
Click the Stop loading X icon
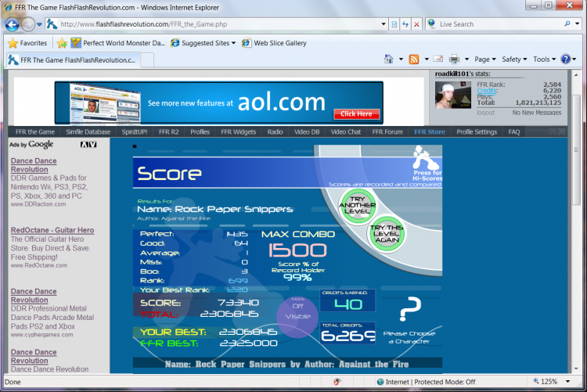pos(416,24)
